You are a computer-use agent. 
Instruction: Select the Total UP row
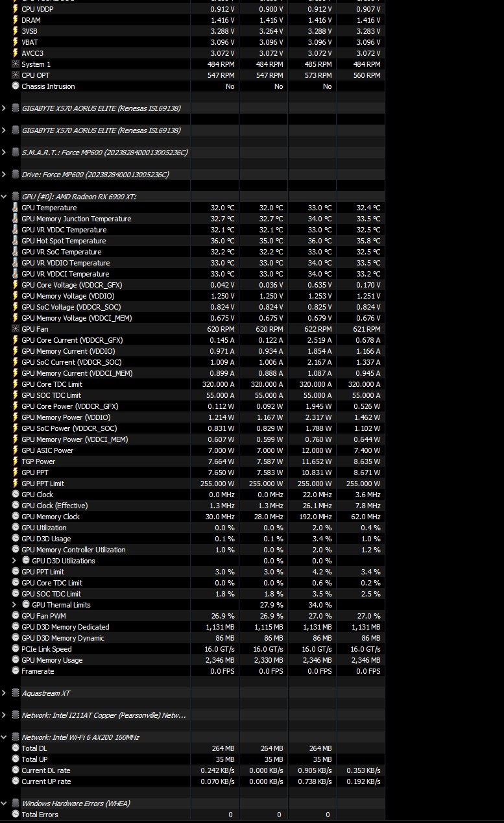(193, 759)
